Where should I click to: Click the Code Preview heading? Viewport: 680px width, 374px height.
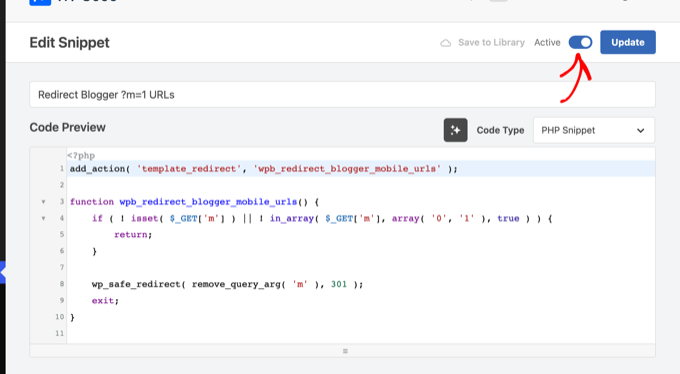click(x=68, y=128)
